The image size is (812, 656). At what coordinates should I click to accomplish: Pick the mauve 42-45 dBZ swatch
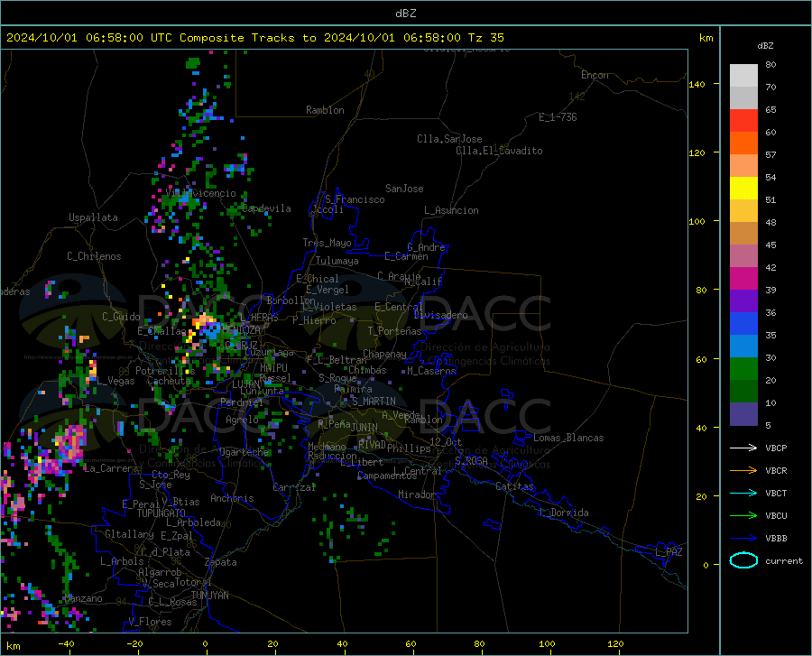click(x=743, y=255)
